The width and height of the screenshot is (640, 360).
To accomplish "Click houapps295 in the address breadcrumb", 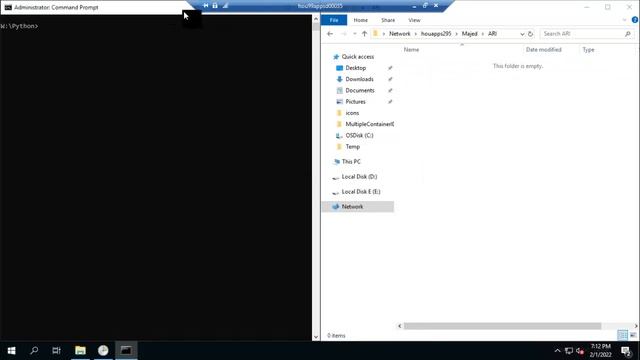I will [x=436, y=34].
